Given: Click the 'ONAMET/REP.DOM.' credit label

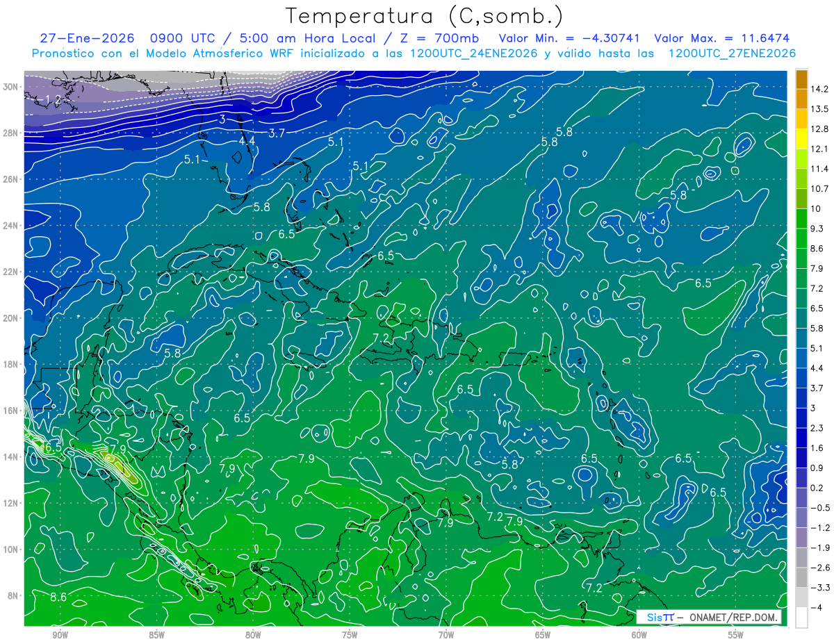Looking at the screenshot, I should pyautogui.click(x=732, y=618).
